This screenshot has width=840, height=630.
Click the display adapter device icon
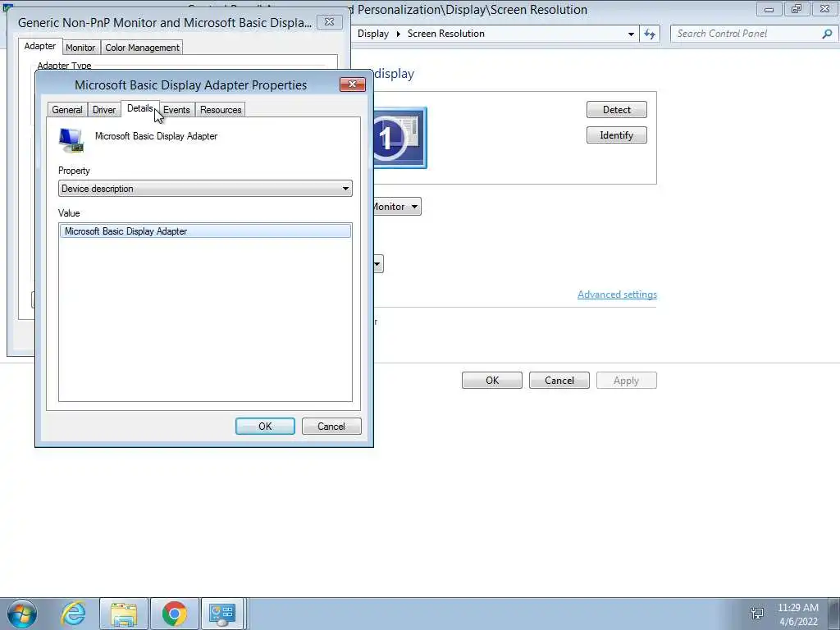[71, 140]
